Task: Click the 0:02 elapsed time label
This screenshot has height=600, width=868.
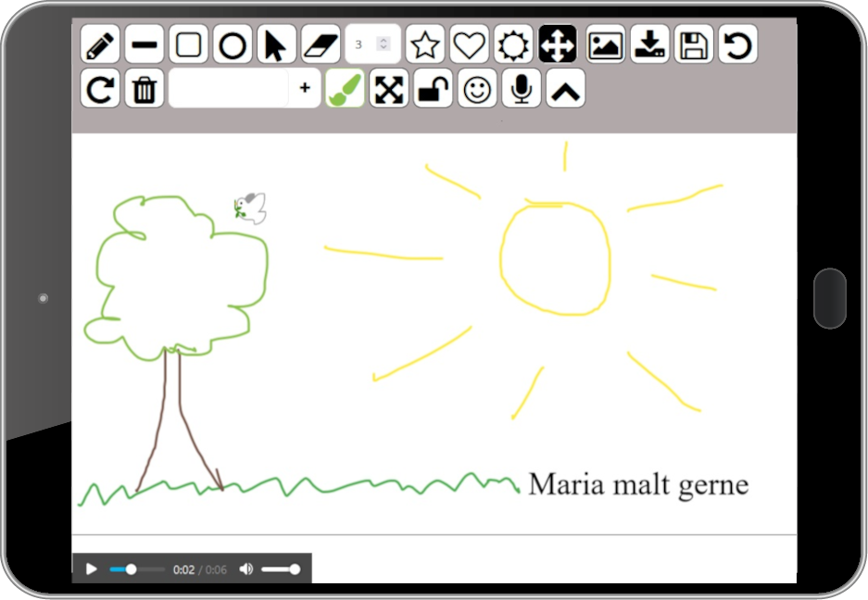Action: click(x=183, y=569)
